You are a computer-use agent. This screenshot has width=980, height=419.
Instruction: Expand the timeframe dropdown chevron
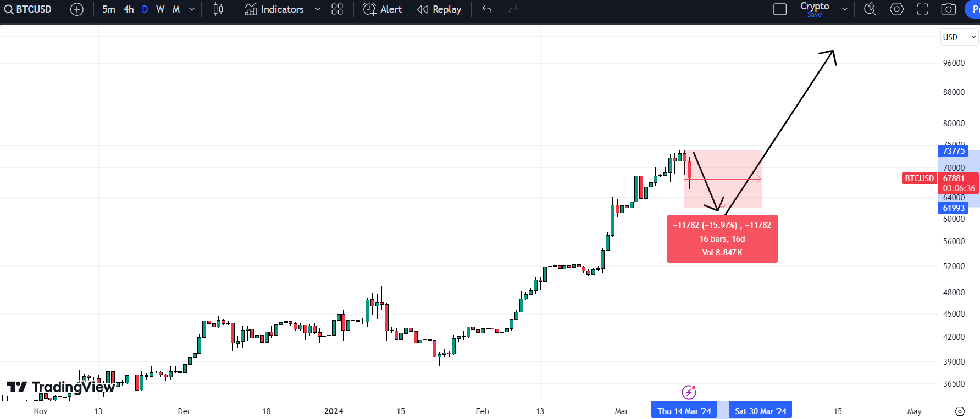coord(191,9)
